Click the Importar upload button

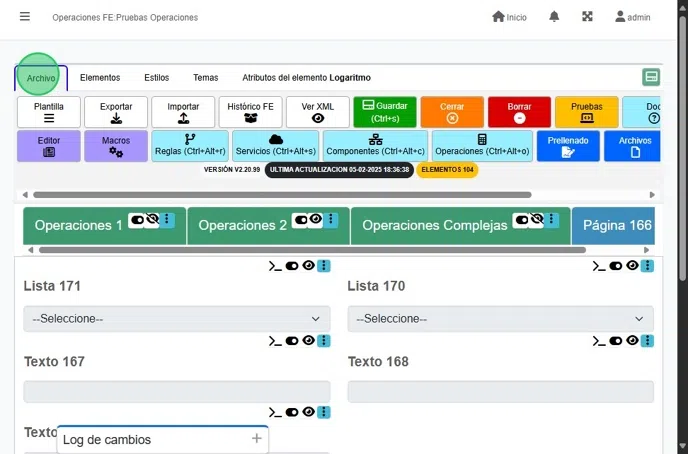point(183,112)
